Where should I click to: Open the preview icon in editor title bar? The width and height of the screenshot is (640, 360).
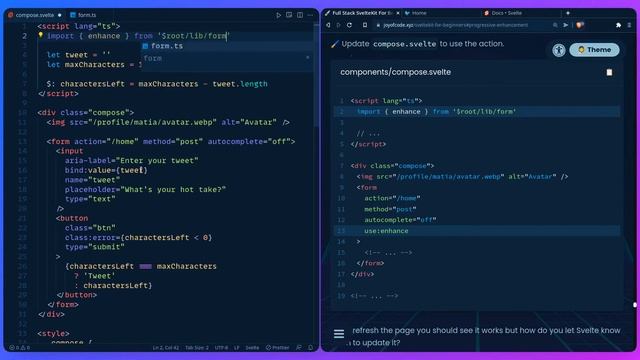tap(289, 15)
